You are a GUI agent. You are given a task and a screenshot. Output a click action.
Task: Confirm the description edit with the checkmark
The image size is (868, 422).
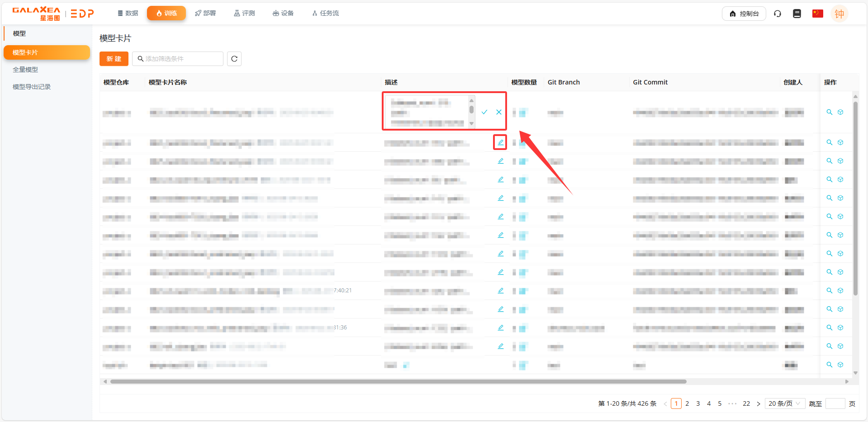coord(484,112)
